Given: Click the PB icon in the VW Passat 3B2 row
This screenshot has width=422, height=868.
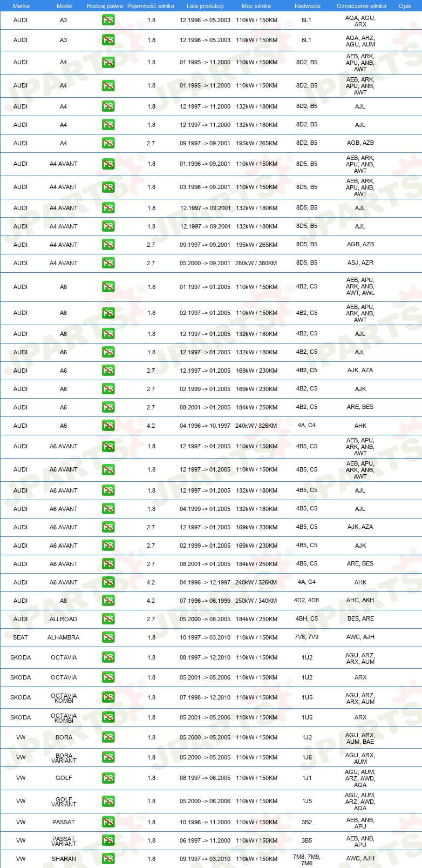Looking at the screenshot, I should (108, 822).
